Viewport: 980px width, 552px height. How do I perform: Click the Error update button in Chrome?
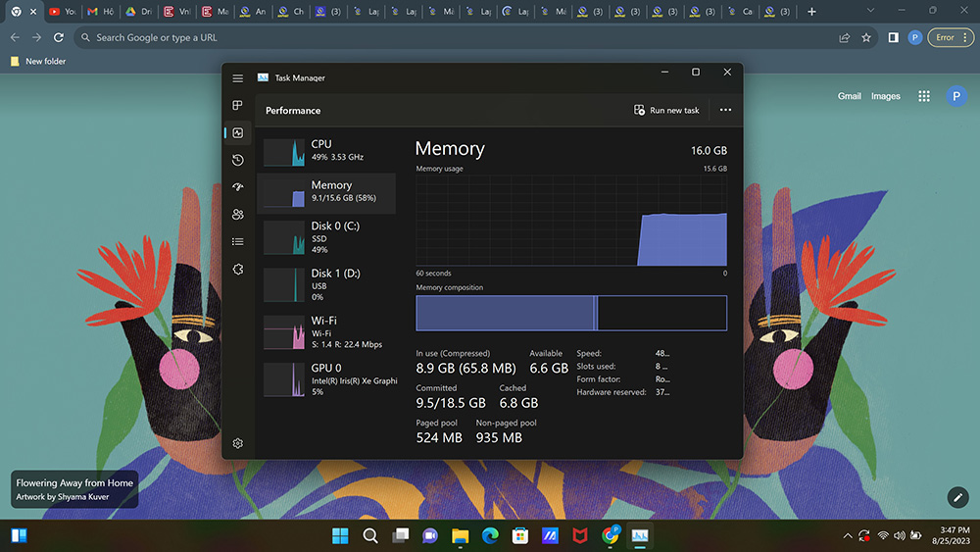click(951, 37)
